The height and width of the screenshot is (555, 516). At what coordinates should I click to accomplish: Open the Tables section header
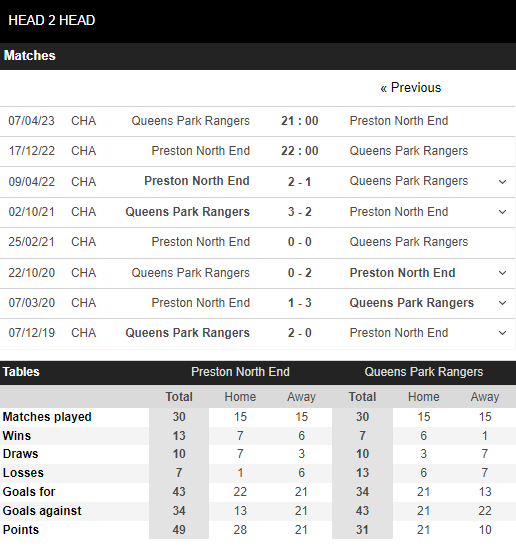[21, 372]
